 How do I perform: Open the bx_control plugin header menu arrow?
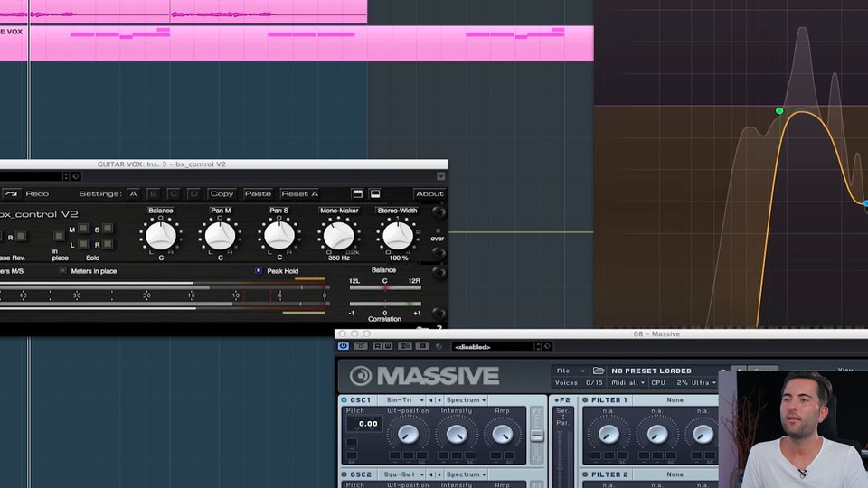pos(440,176)
